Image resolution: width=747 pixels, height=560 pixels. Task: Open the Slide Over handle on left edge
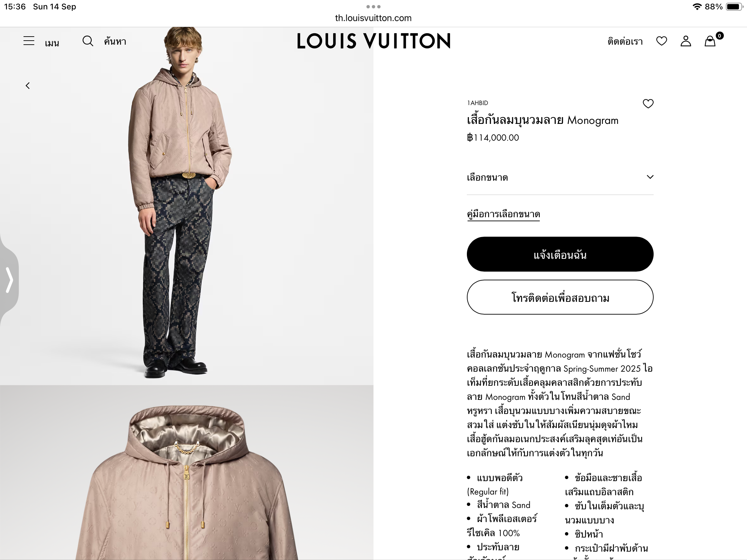[x=9, y=279]
